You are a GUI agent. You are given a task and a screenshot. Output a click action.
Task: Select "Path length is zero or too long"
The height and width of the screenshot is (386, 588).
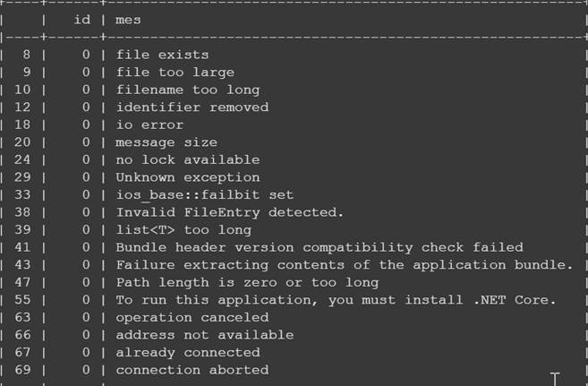pyautogui.click(x=247, y=282)
